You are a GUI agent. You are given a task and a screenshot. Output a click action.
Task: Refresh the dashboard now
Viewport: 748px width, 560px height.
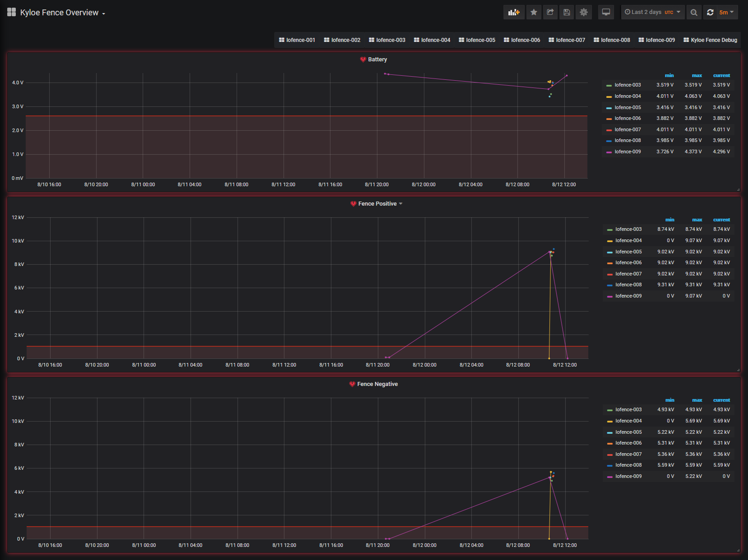710,12
